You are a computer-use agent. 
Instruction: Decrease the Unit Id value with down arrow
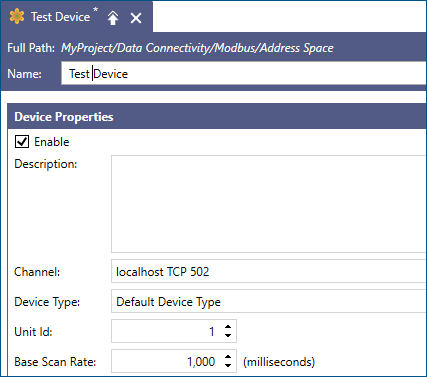click(x=228, y=335)
